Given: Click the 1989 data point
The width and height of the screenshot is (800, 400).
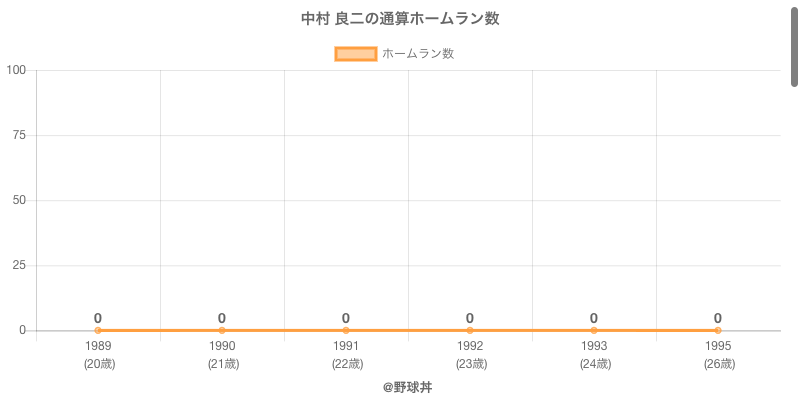Looking at the screenshot, I should (98, 330).
